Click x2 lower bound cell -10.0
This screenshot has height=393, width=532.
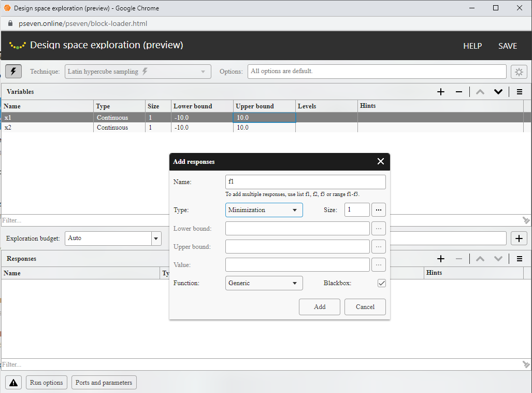coord(202,128)
